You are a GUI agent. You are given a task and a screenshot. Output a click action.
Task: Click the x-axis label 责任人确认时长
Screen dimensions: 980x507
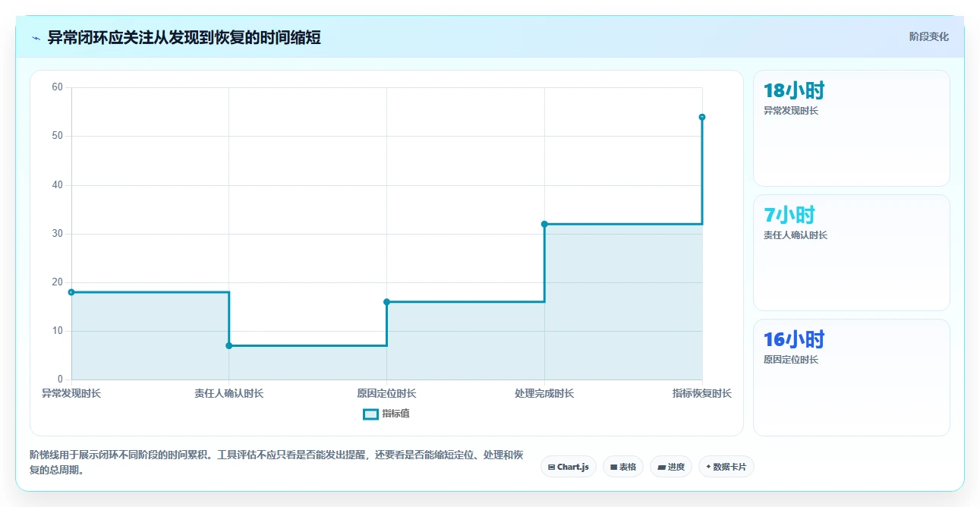tap(229, 393)
